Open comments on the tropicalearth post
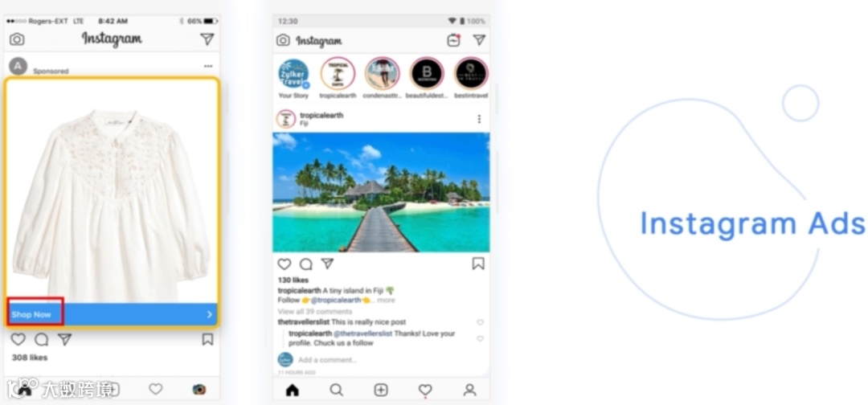Viewport: 868px width, 405px height. 305,264
